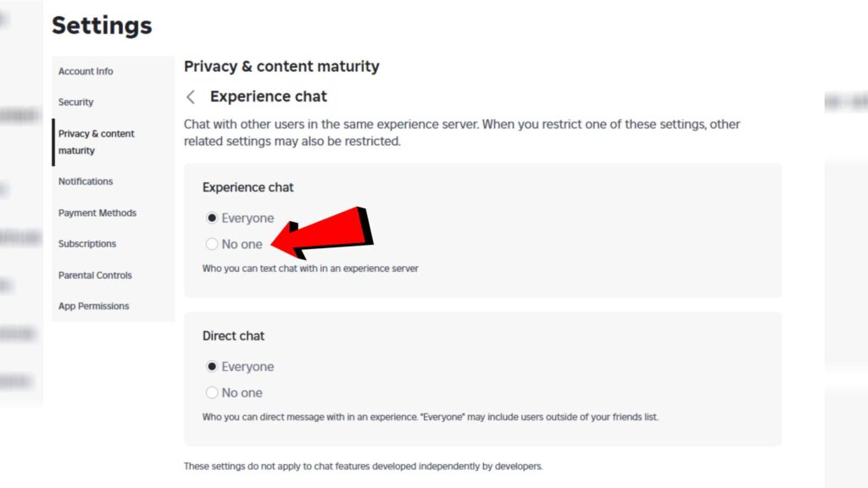This screenshot has width=868, height=488.
Task: Click the Direct chat section title
Action: point(233,335)
